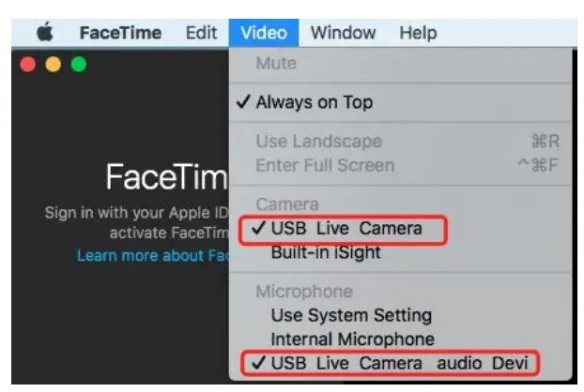The image size is (584, 392).
Task: Open the FaceTime application menu
Action: coord(119,33)
